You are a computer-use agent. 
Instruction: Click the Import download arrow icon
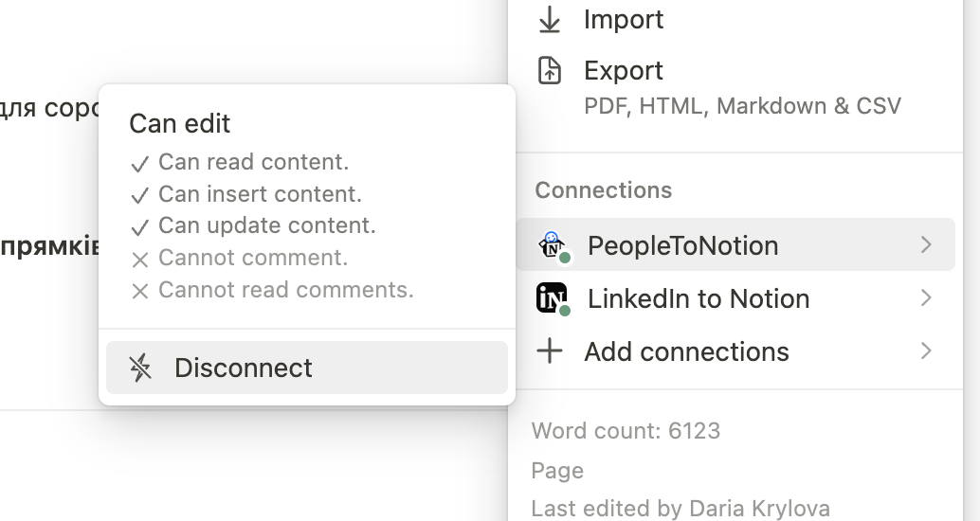tap(550, 19)
